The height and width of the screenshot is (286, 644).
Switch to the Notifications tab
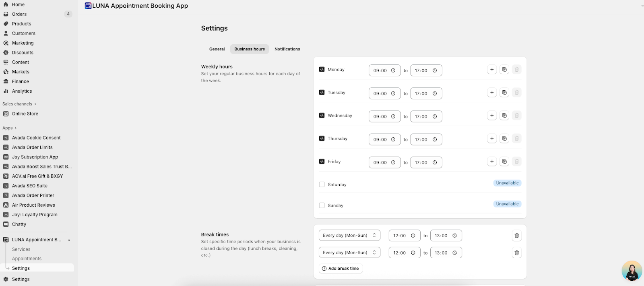coord(287,49)
